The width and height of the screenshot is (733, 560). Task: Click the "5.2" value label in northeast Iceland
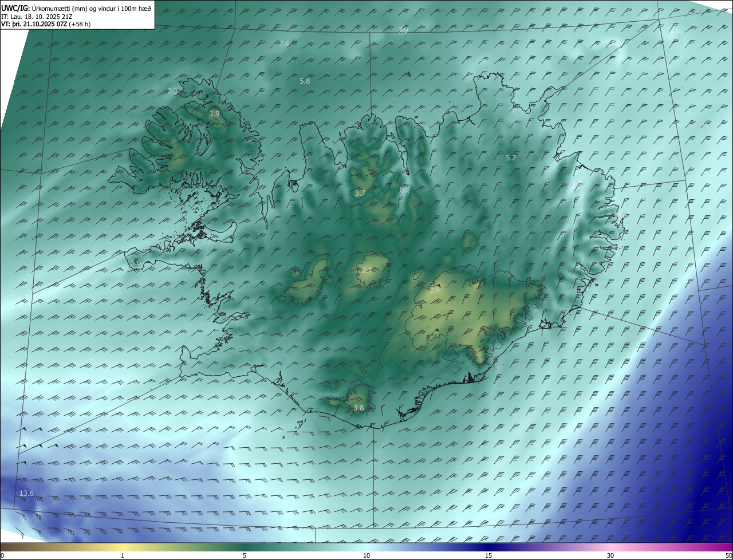(x=511, y=157)
